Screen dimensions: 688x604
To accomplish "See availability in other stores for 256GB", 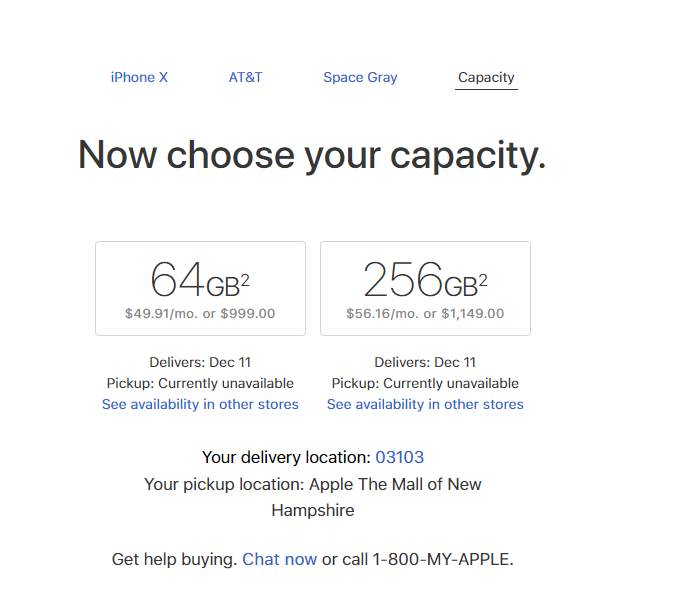I will tap(425, 404).
